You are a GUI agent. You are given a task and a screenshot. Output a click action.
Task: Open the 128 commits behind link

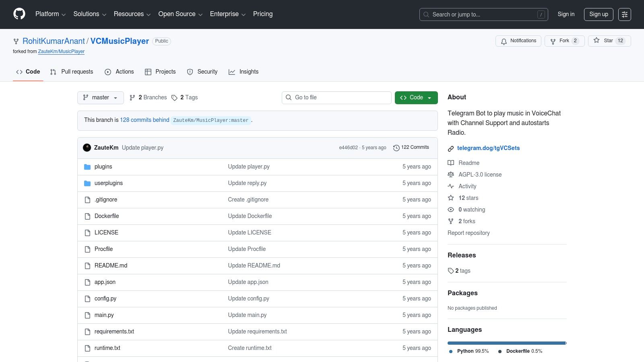coord(144,120)
